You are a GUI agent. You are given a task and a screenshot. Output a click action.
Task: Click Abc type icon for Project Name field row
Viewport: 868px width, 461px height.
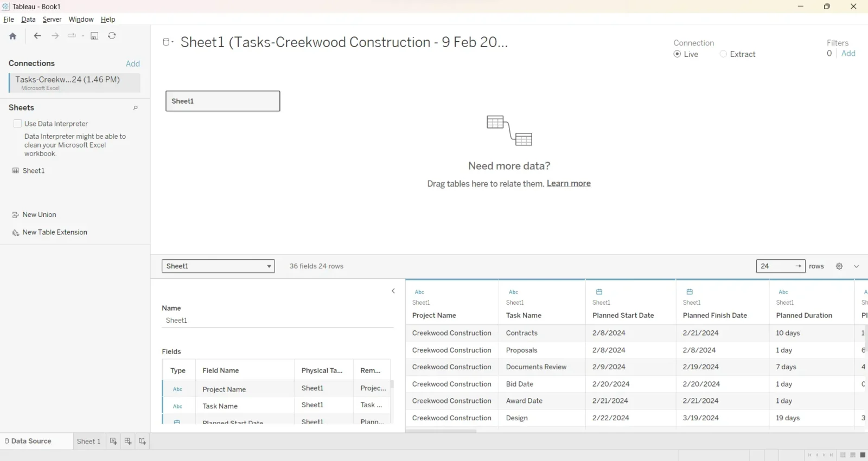(x=177, y=389)
